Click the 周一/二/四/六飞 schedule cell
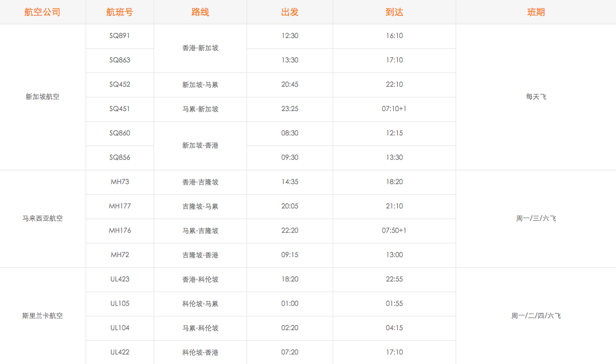 click(536, 316)
